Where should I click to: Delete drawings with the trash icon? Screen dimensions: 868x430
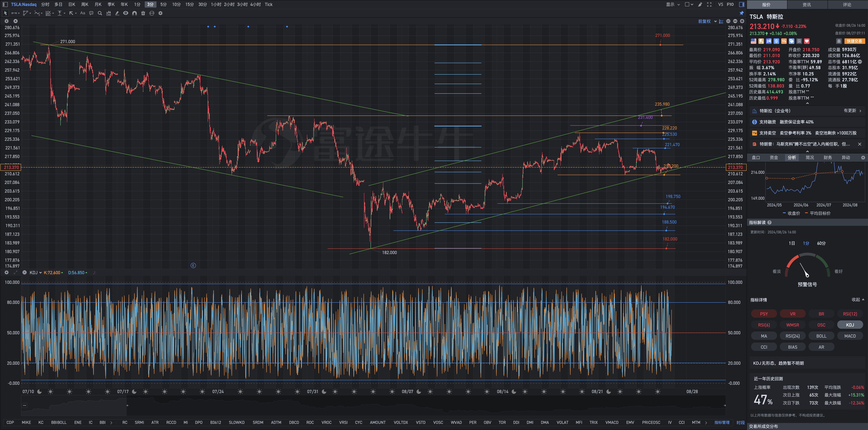click(143, 13)
